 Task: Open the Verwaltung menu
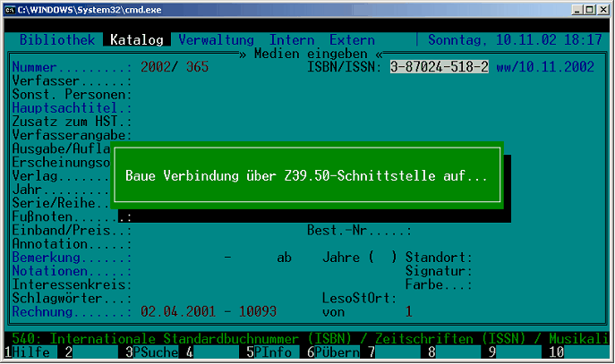coord(218,40)
